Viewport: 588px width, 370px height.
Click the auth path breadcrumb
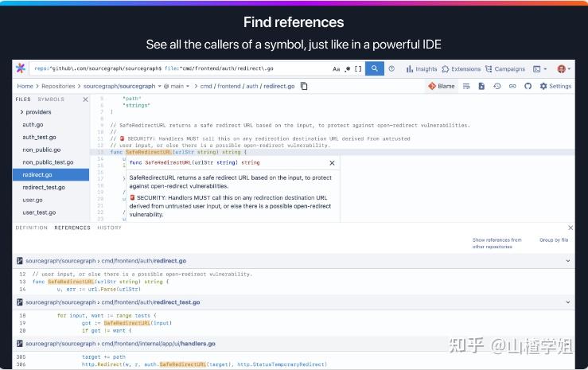[252, 86]
